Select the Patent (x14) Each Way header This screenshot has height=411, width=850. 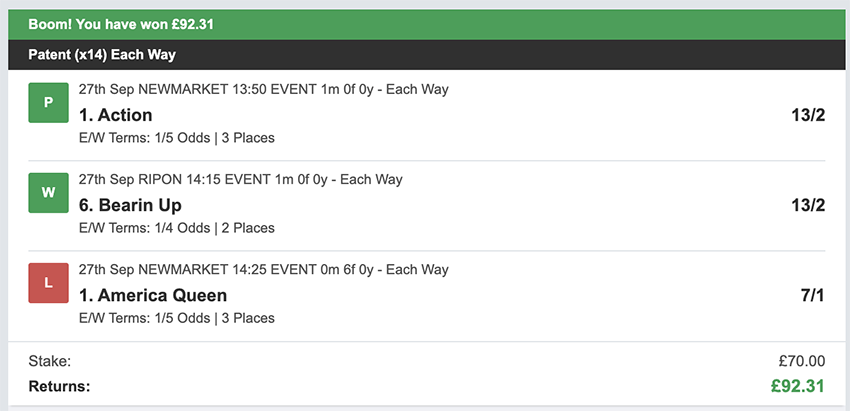click(x=102, y=55)
